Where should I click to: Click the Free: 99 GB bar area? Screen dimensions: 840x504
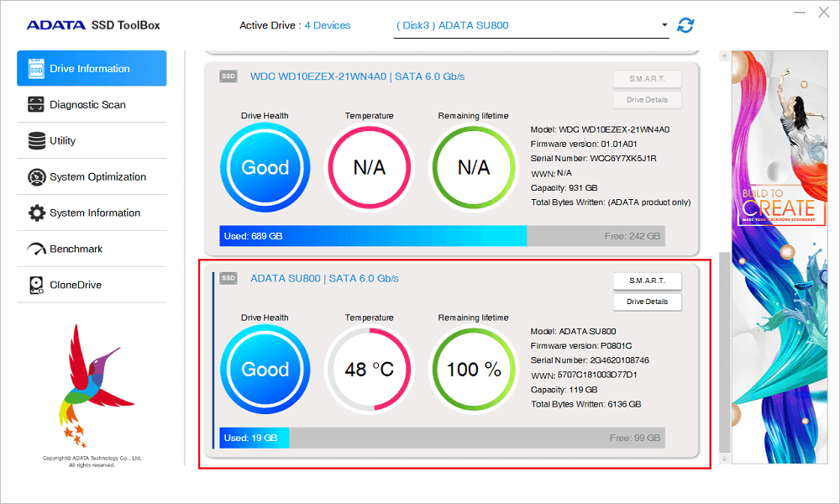coord(477,438)
